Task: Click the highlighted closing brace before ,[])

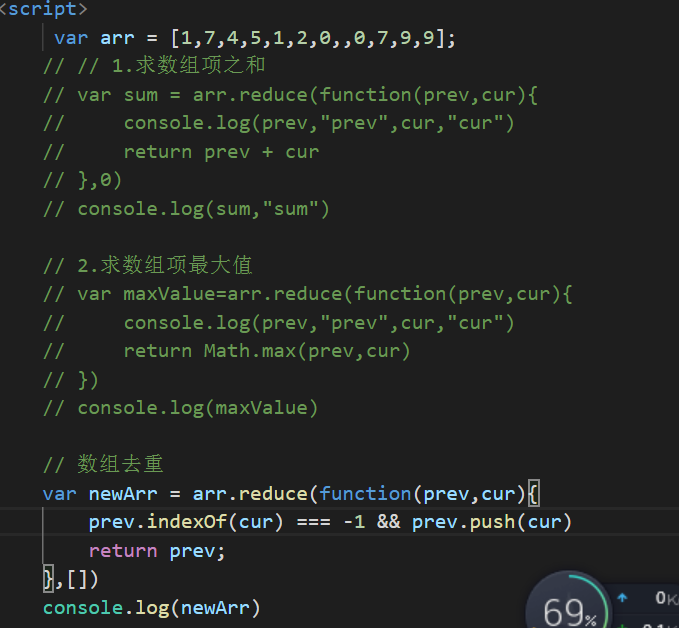Action: [x=48, y=579]
